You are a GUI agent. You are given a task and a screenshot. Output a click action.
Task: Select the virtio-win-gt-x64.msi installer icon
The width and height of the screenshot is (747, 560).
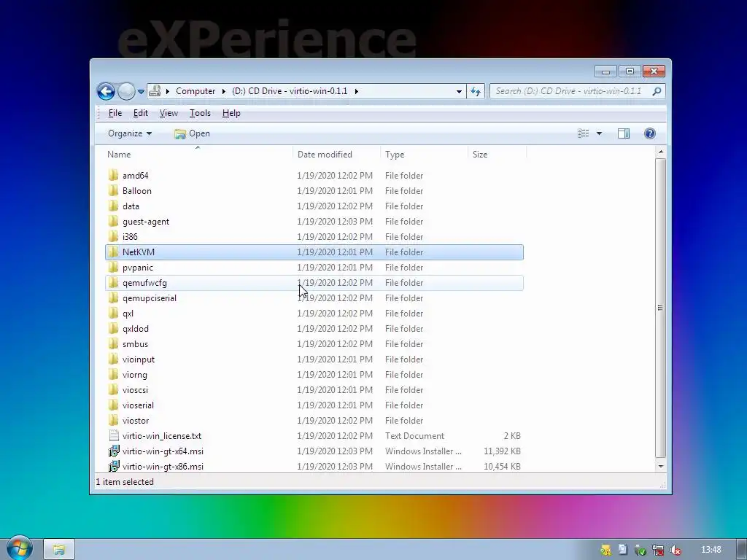pyautogui.click(x=113, y=451)
